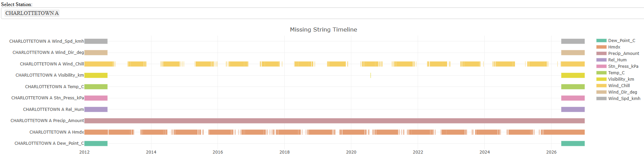The height and width of the screenshot is (158, 644).
Task: Click the Rel_Hum legend color swatch
Action: pos(601,60)
